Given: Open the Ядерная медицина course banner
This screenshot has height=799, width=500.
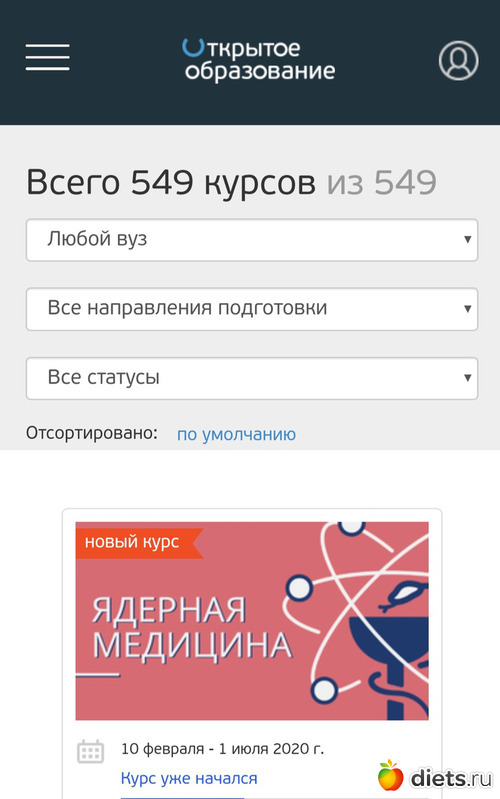Looking at the screenshot, I should click(x=252, y=621).
